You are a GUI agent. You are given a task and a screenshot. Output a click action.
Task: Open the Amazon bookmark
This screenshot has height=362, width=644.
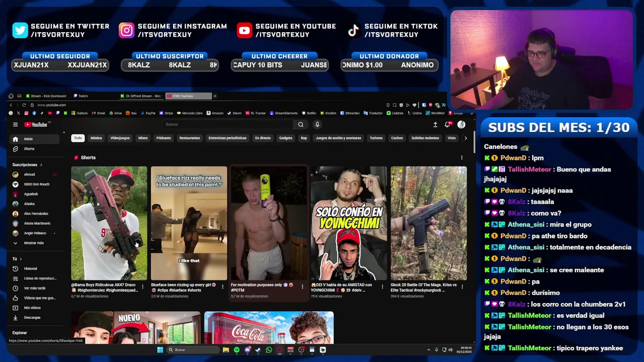pyautogui.click(x=215, y=113)
